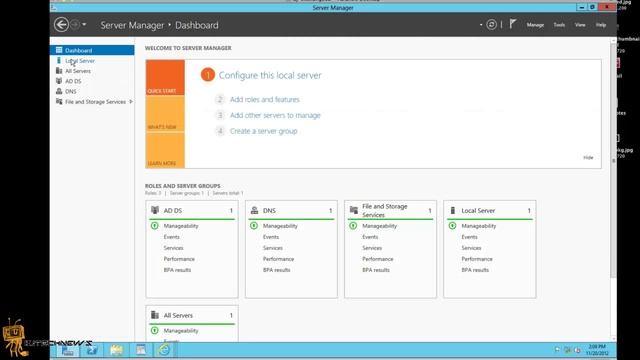Click DNS Manageability status icon

pyautogui.click(x=253, y=225)
